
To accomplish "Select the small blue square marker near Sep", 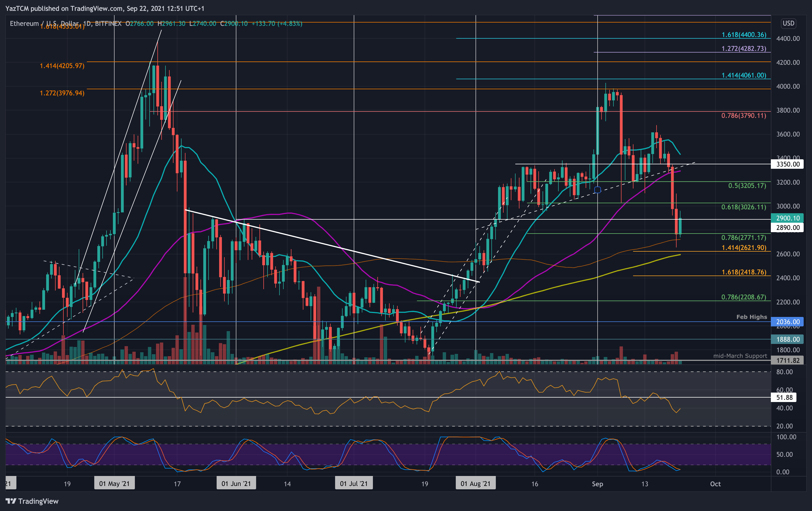I will 597,190.
